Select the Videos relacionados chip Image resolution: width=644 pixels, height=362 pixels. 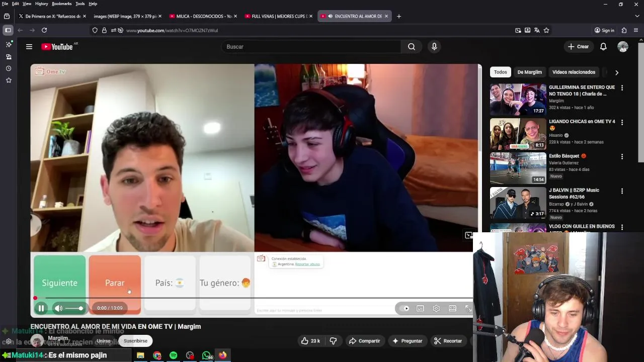coord(574,72)
